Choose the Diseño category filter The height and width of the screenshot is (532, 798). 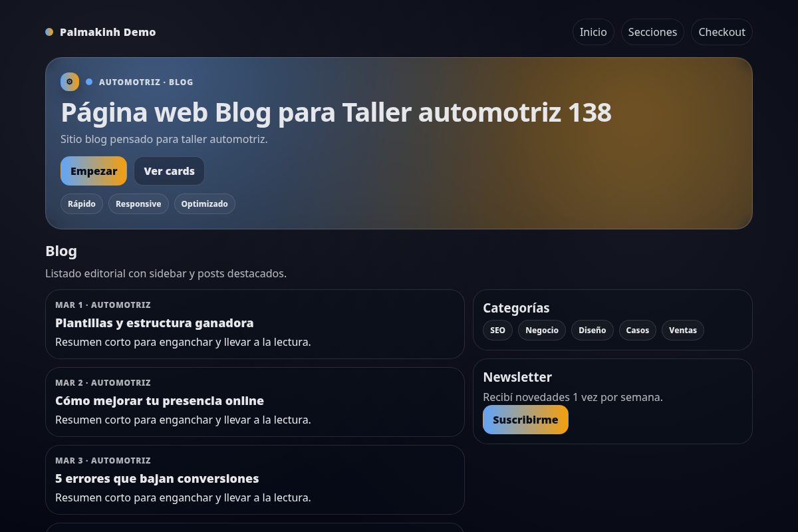tap(593, 330)
